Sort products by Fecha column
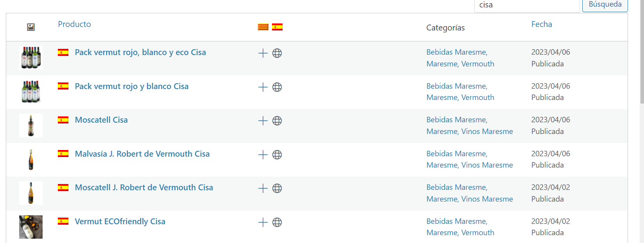This screenshot has height=243, width=644. pyautogui.click(x=542, y=24)
